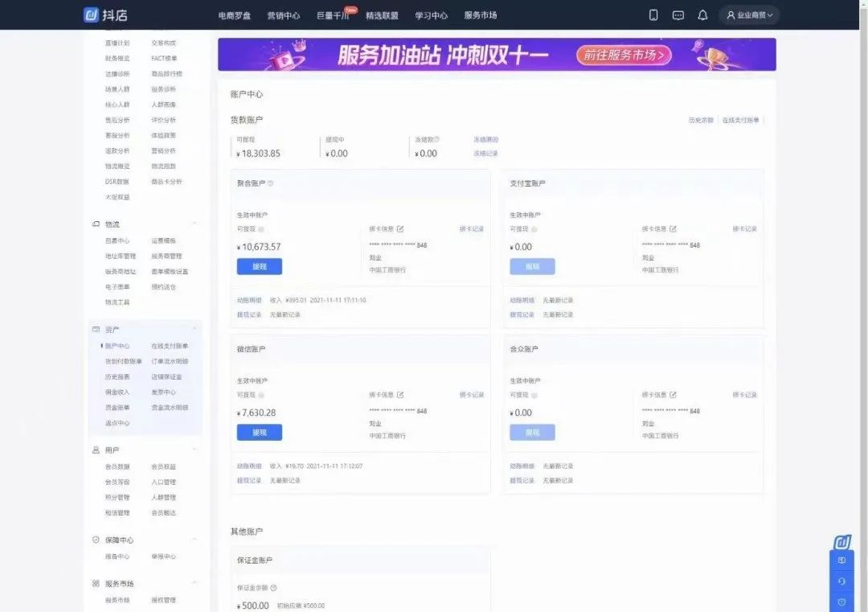Toggle visibility of 可提现 amount in 支付宝账户
Viewport: 868px width, 612px height.
click(534, 229)
